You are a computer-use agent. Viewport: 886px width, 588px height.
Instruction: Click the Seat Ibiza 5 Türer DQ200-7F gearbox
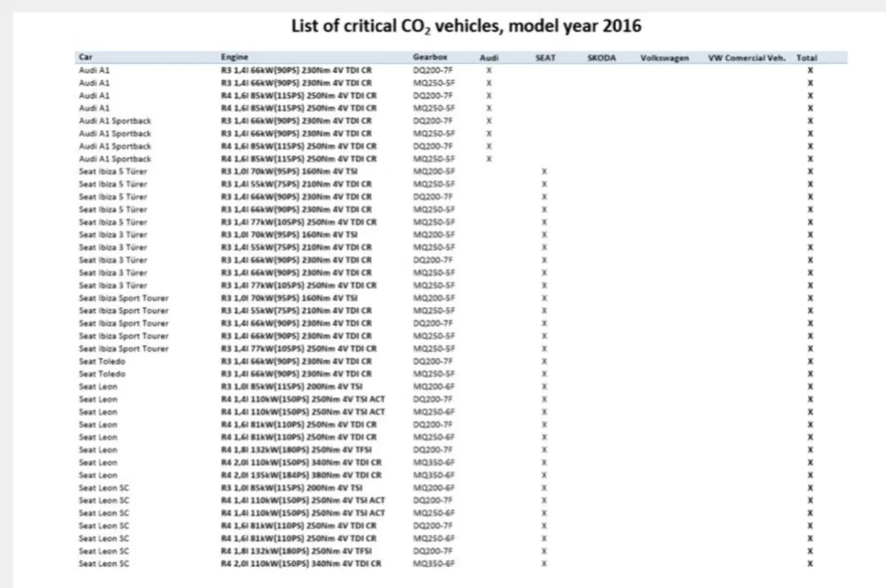coord(433,197)
